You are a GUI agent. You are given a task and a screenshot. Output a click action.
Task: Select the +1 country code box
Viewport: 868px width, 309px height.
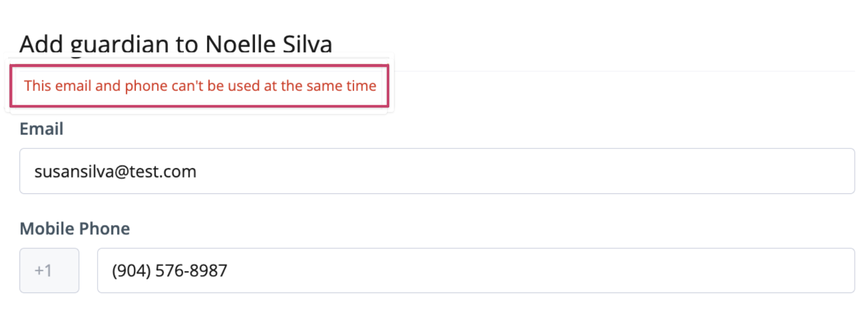click(x=49, y=270)
